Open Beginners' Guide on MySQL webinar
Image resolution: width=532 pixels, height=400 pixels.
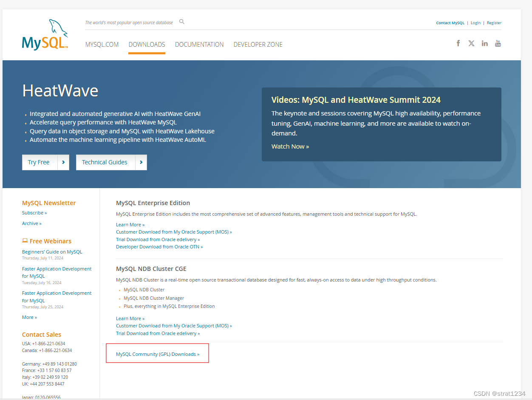tap(52, 252)
